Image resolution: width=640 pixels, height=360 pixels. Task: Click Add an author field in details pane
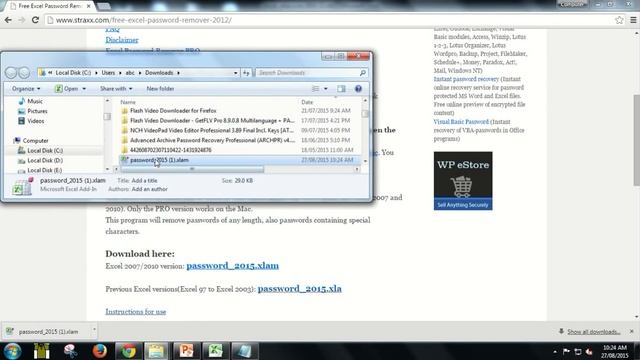[149, 189]
